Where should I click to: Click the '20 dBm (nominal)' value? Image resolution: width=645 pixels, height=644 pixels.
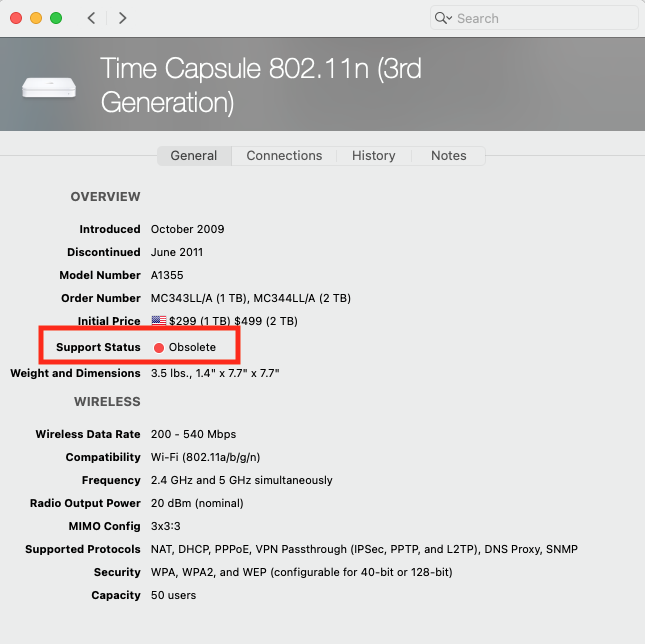point(197,503)
